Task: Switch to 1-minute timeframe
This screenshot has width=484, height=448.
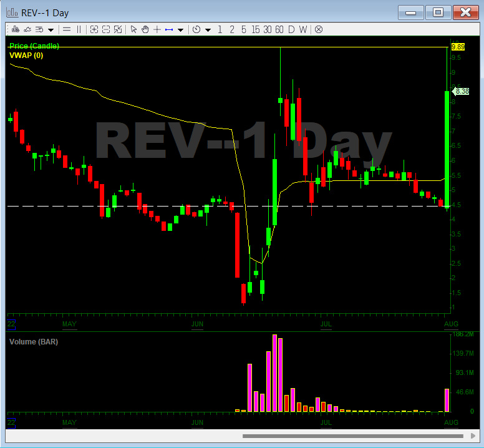Action: coord(220,30)
